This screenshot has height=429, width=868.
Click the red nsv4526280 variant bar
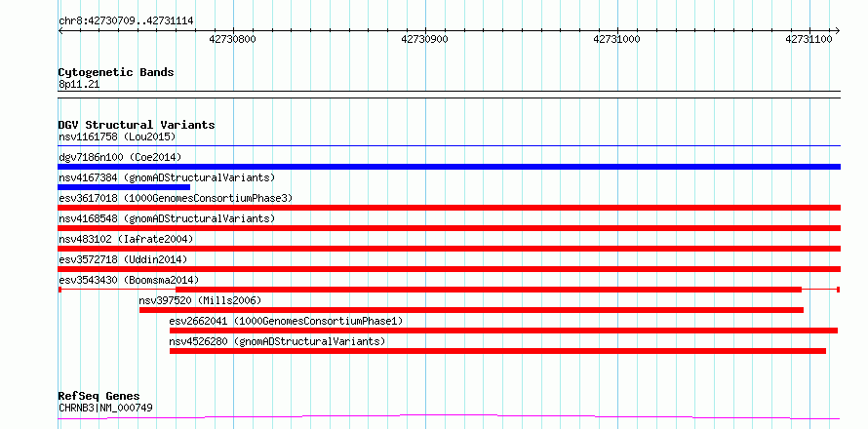tap(497, 351)
